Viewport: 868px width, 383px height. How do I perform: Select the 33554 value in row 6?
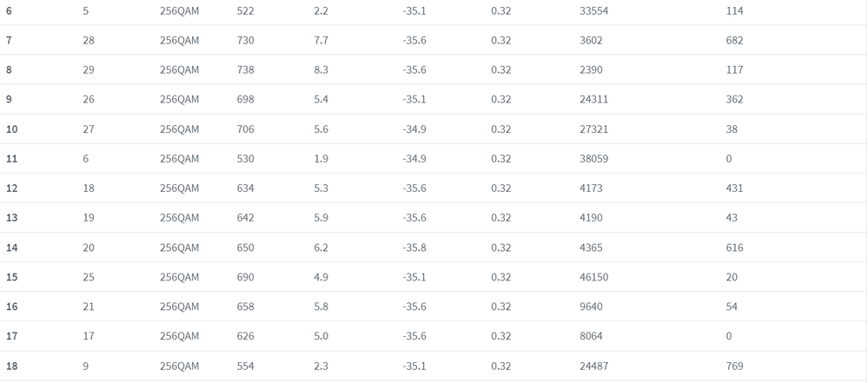point(594,10)
